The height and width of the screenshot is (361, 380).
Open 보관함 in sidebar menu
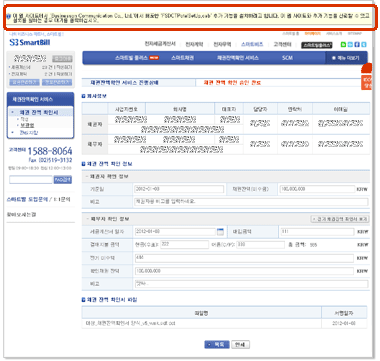tap(27, 125)
